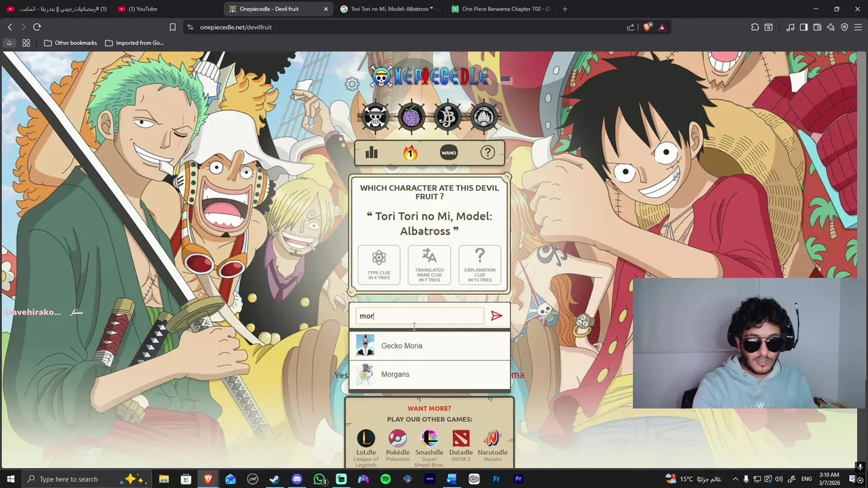Image resolution: width=868 pixels, height=488 pixels.
Task: Click the ONEPIECEDLE logo
Action: tap(430, 77)
